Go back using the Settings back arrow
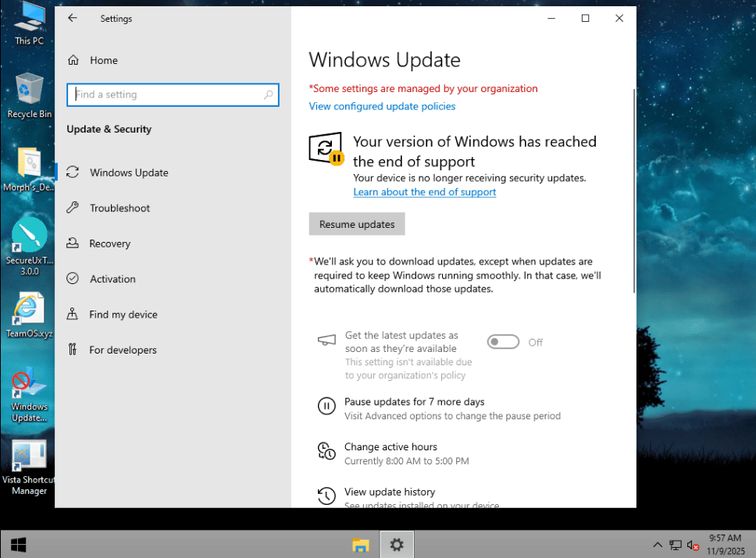This screenshot has width=756, height=558. tap(73, 18)
